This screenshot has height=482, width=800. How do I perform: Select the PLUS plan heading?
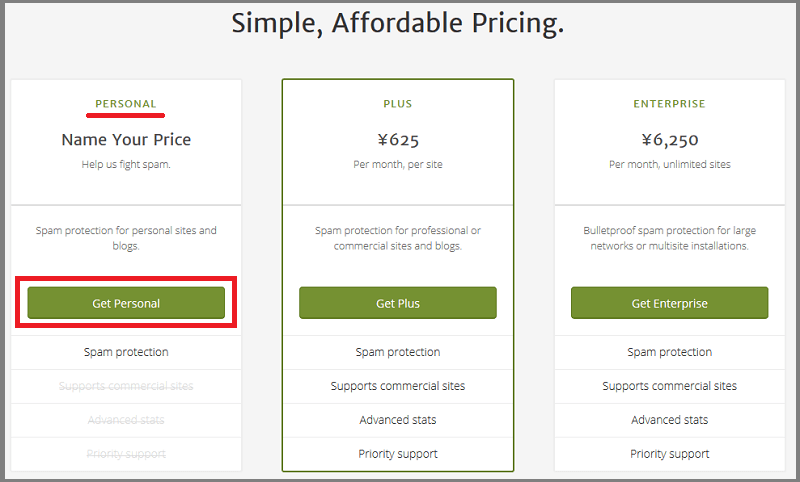coord(397,104)
